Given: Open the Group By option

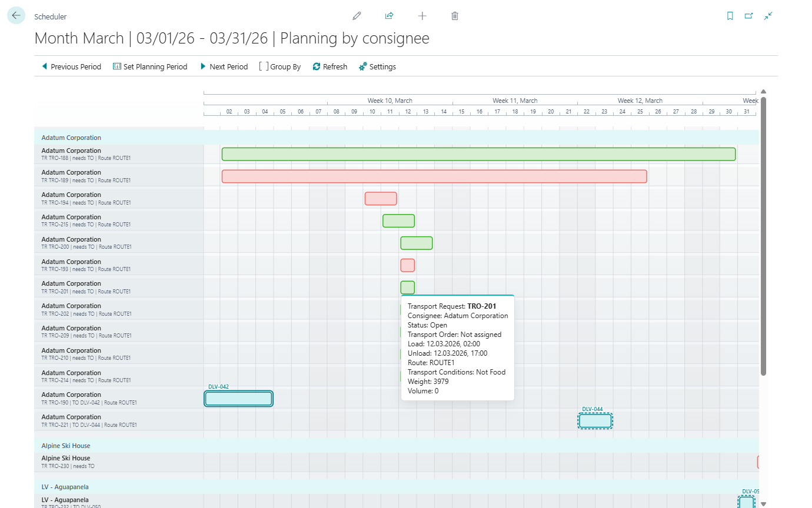Looking at the screenshot, I should [x=279, y=66].
